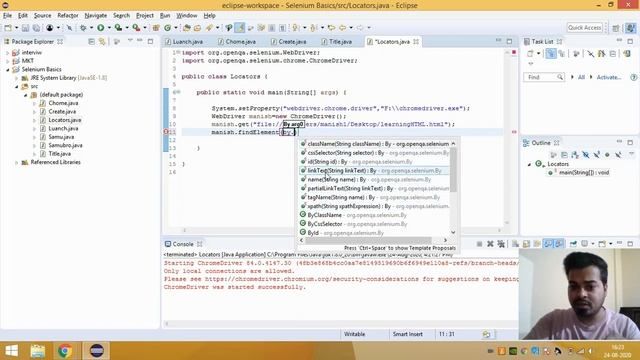Screen dimensions: 640x360
Task: Open File Explorer from the taskbar
Action: coord(38,351)
